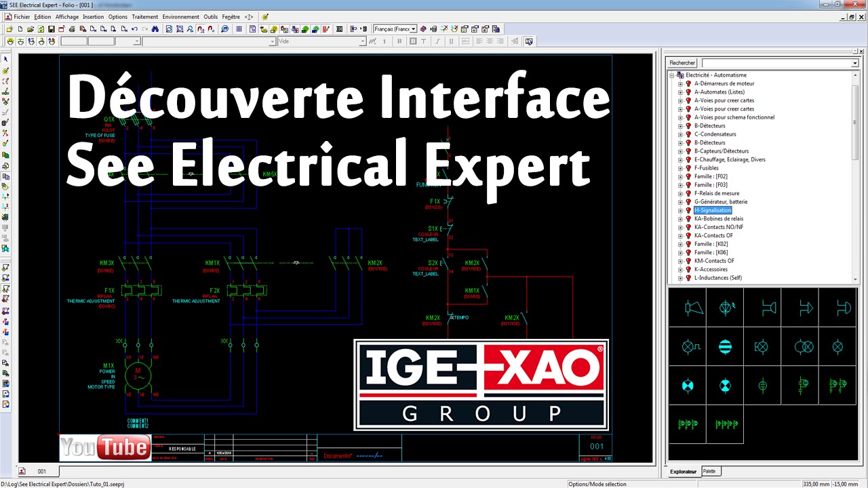Click the Rechercher button
Viewport: 868px width, 488px height.
click(x=682, y=63)
